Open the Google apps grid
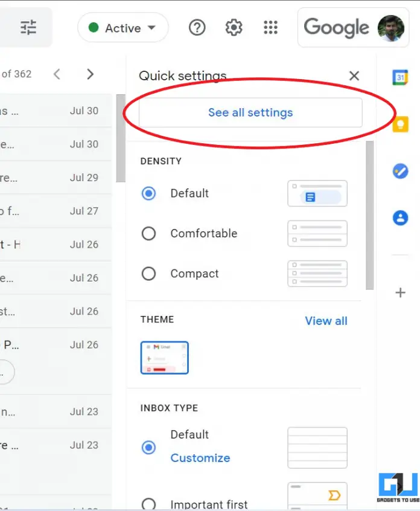The width and height of the screenshot is (420, 511). point(271,28)
